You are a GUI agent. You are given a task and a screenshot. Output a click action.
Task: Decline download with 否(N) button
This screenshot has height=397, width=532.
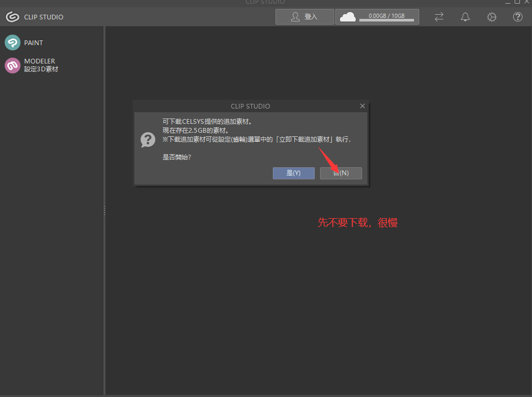pyautogui.click(x=341, y=173)
